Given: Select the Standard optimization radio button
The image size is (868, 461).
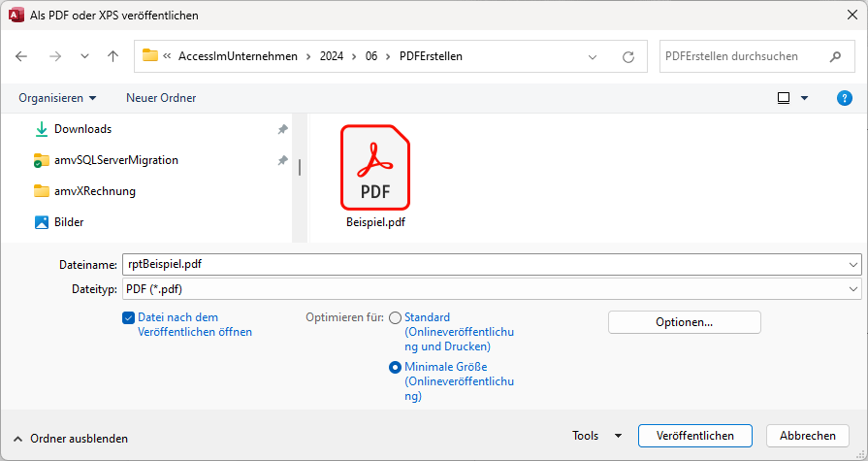Looking at the screenshot, I should point(395,318).
